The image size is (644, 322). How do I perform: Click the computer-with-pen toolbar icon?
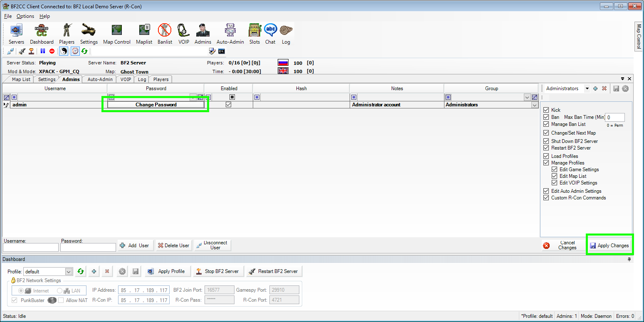coord(212,51)
